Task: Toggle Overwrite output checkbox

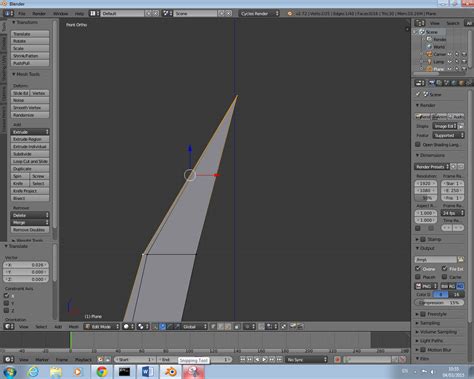Action: click(418, 268)
